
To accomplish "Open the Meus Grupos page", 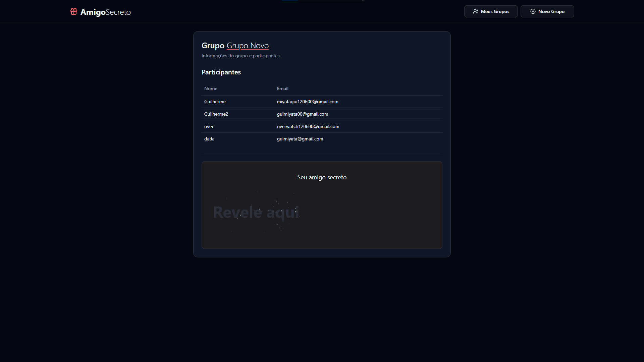I will point(491,11).
